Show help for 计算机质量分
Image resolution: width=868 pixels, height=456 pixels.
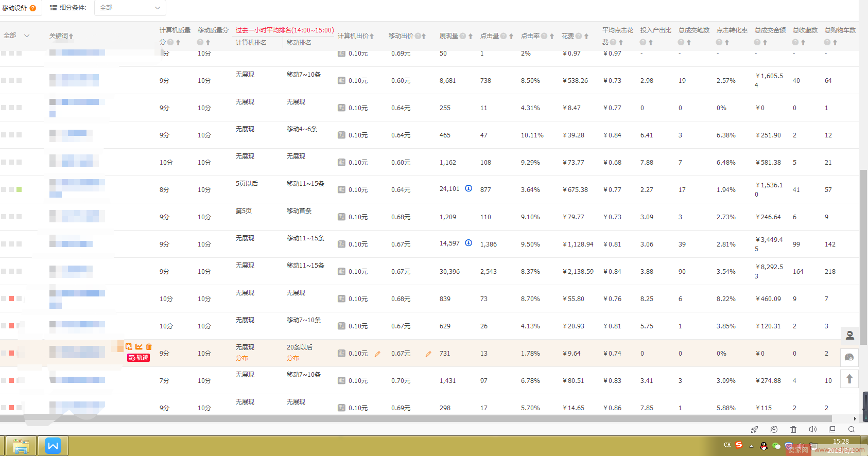[x=170, y=42]
